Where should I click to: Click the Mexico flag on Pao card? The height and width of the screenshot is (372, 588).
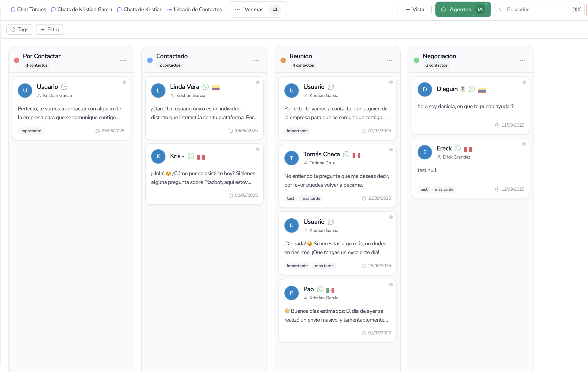[330, 290]
